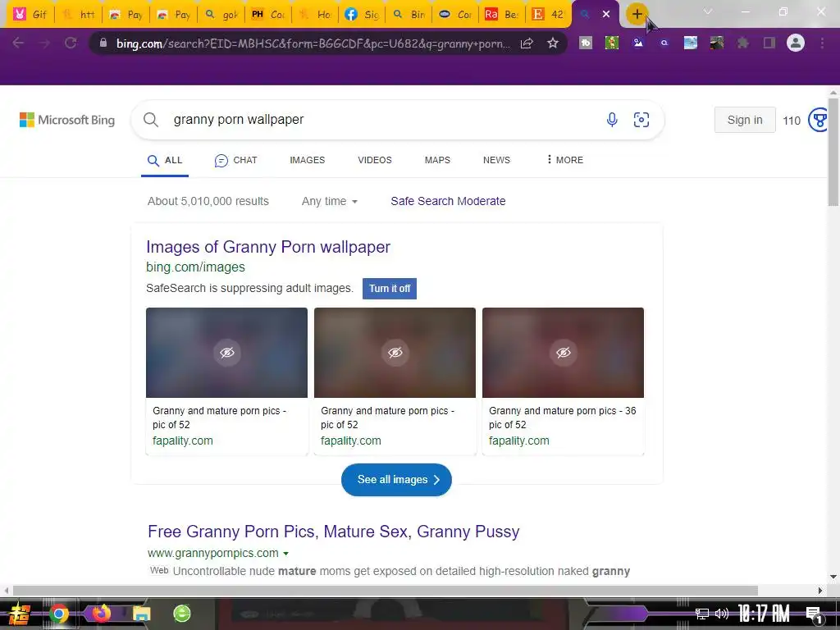
Task: Open the Chrome three-dot menu
Action: click(x=822, y=43)
